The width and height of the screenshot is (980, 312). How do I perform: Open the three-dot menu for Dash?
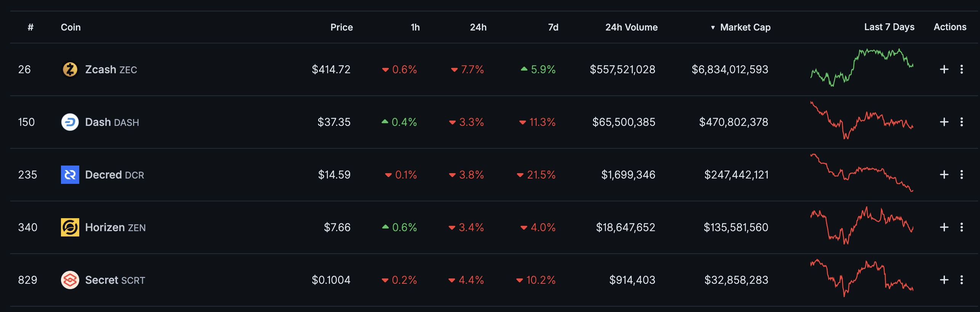962,122
